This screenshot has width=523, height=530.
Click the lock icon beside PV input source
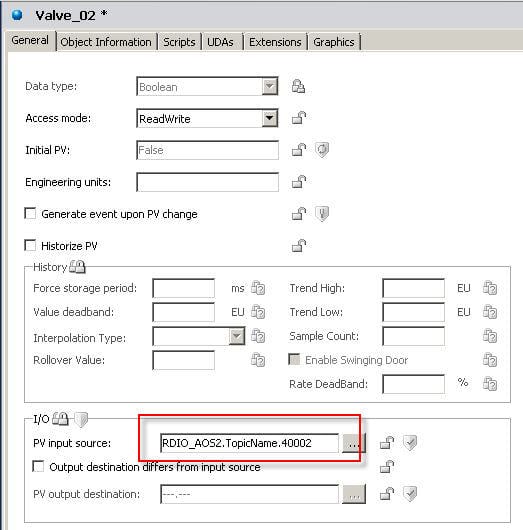(387, 443)
